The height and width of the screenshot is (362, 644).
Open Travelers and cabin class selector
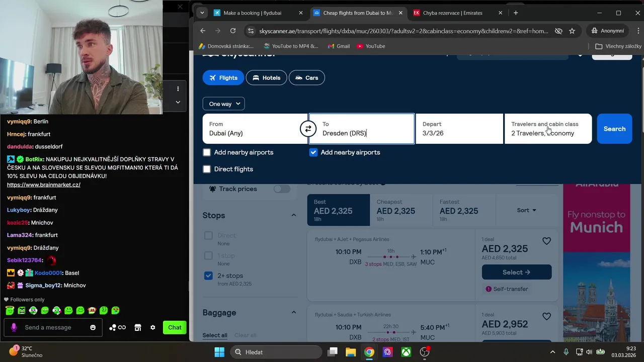click(548, 129)
